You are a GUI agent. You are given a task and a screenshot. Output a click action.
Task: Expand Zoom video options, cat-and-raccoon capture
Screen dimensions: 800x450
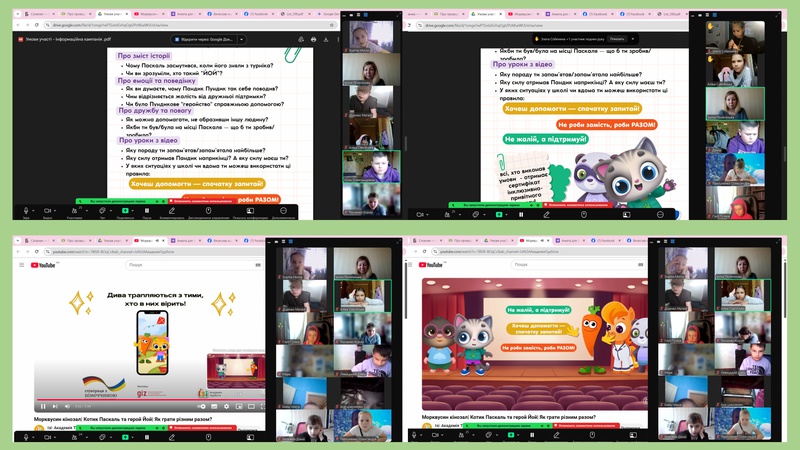pyautogui.click(x=427, y=215)
